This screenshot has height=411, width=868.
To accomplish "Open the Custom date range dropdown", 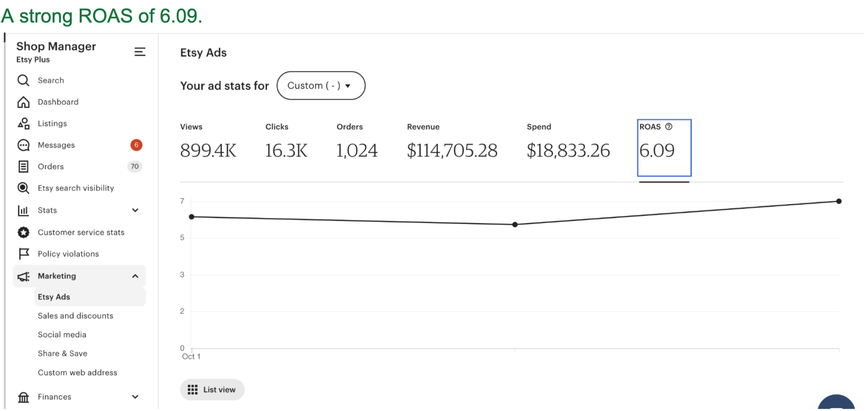I will (321, 85).
